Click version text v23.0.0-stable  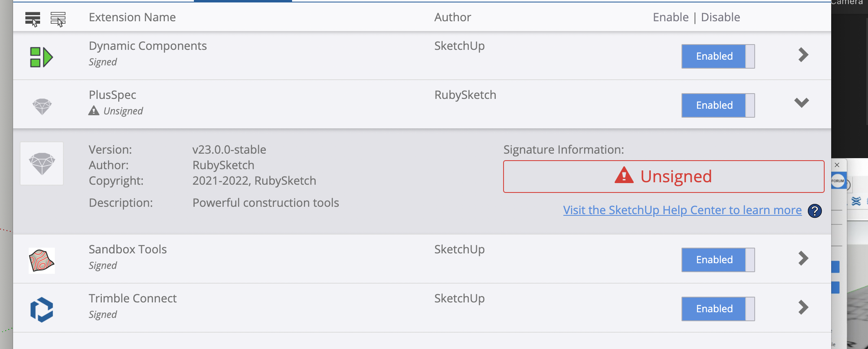click(x=229, y=150)
